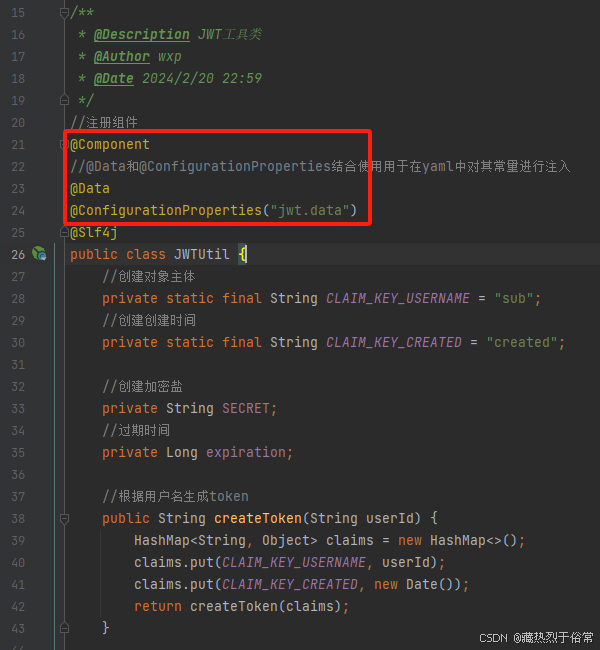Click CLAIM_KEY_USERNAME inside the claims.put call

[x=294, y=562]
